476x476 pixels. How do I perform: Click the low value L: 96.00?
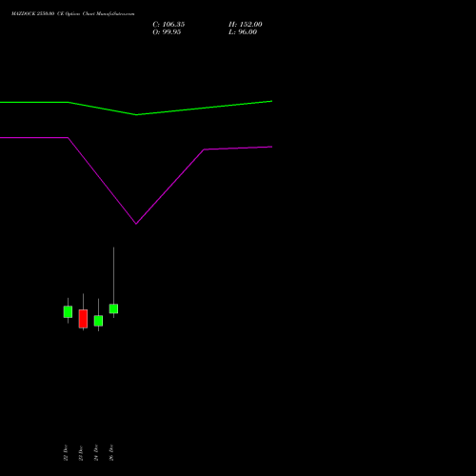pos(243,32)
